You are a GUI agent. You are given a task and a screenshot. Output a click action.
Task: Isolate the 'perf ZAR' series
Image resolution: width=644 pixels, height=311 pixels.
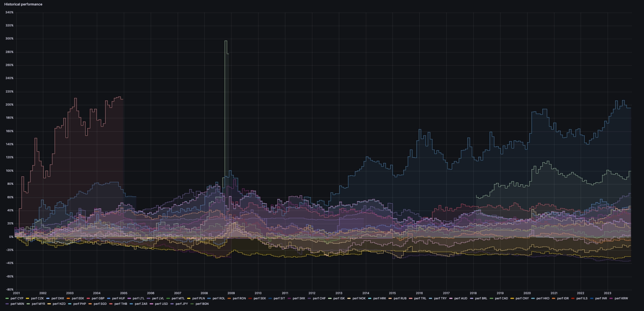tap(141, 304)
